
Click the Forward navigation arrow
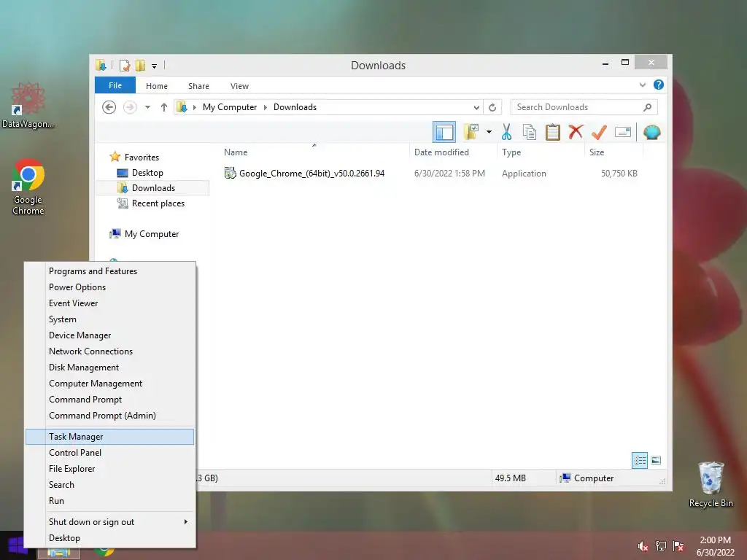pos(130,107)
